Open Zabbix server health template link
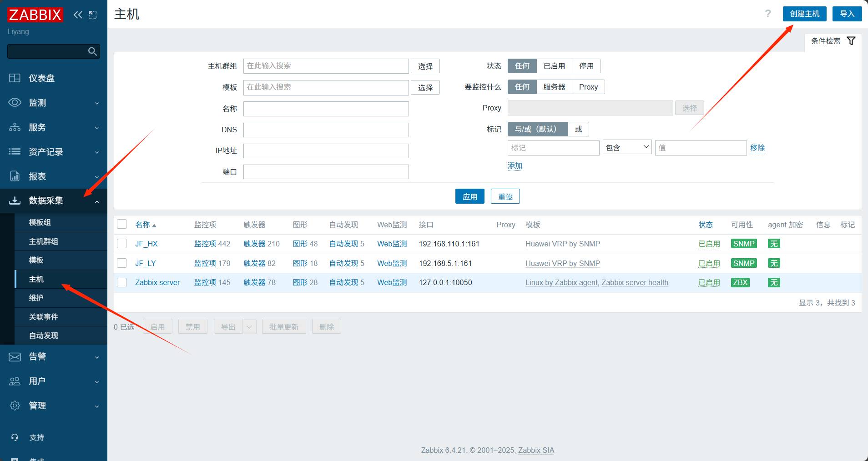 point(635,282)
